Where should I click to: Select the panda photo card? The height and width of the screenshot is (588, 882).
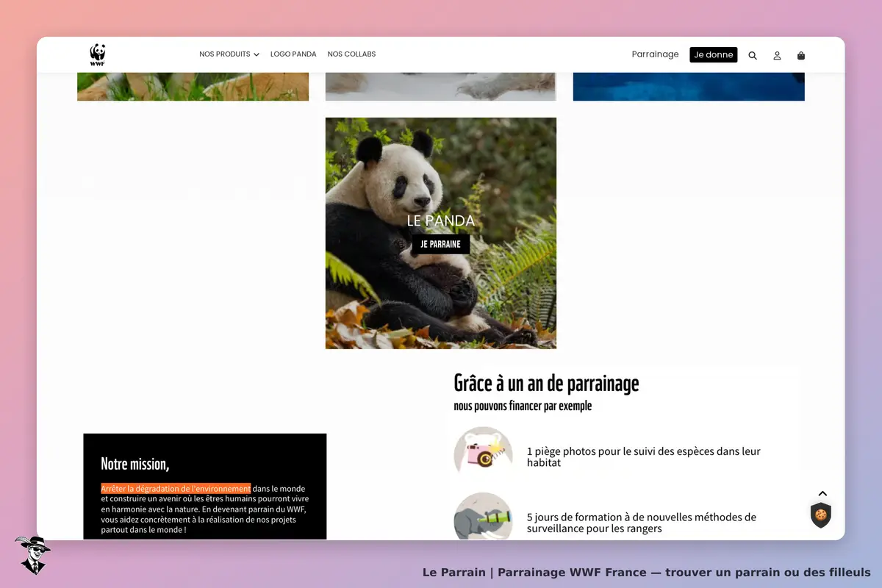[x=441, y=233]
